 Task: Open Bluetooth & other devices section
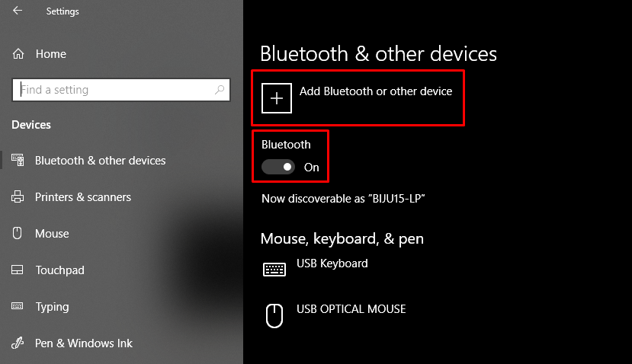[x=100, y=161]
